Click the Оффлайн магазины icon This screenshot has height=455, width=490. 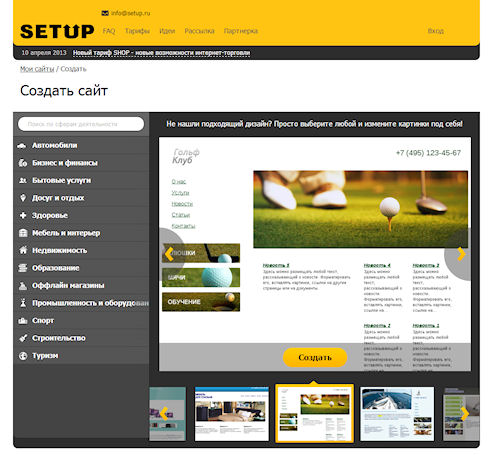coord(23,286)
